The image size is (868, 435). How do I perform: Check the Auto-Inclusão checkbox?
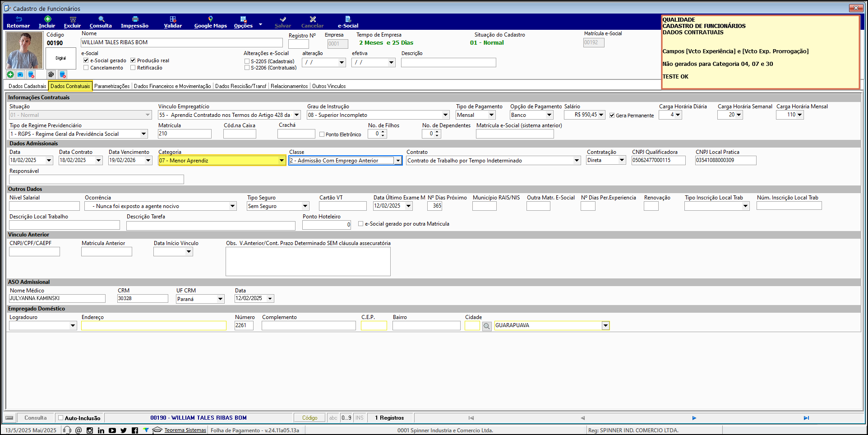(x=60, y=418)
